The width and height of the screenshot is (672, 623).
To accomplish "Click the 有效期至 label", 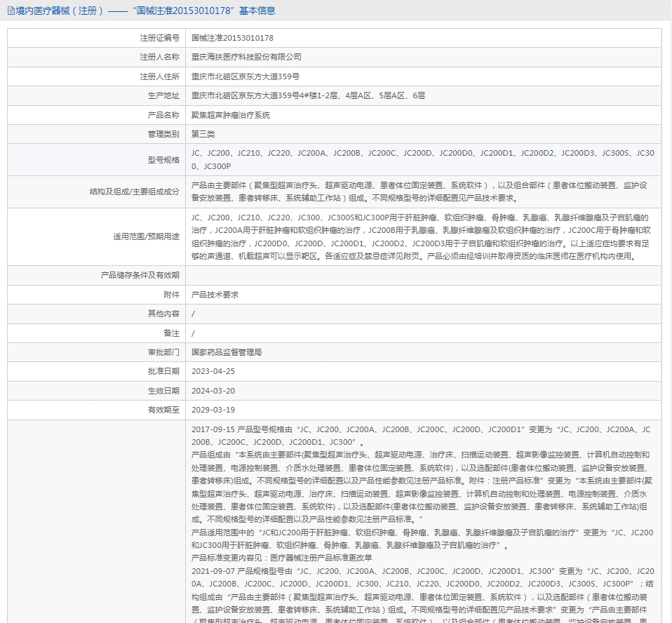I will (x=163, y=410).
